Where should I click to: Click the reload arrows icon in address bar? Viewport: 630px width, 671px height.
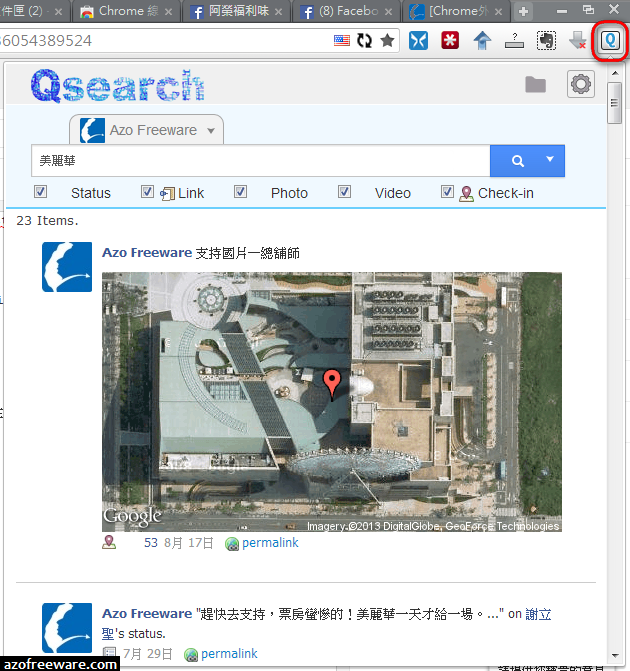pos(365,41)
